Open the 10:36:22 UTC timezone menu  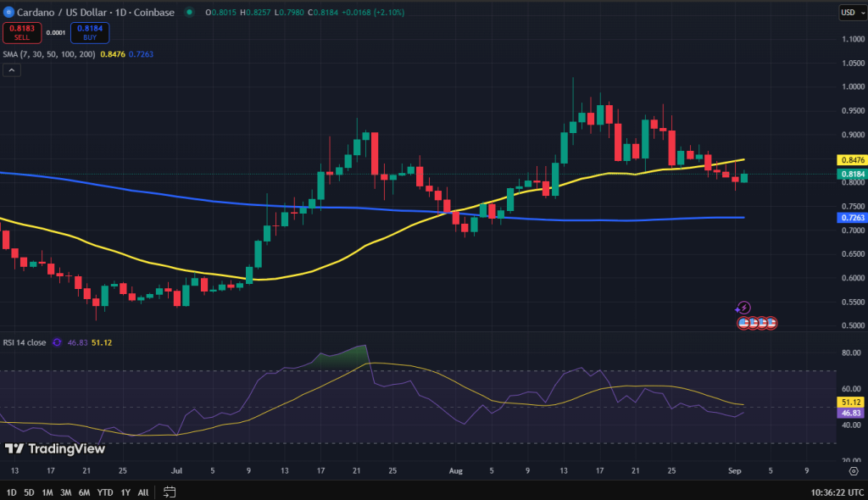pos(837,492)
